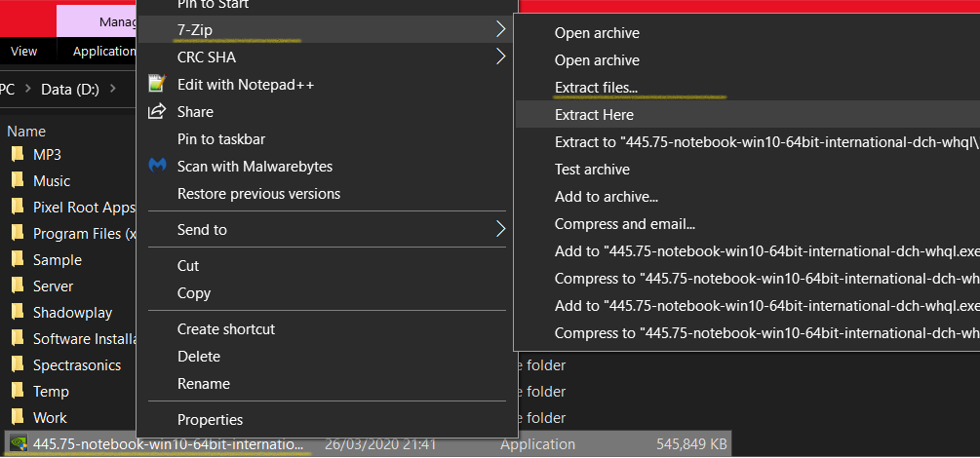Open the Send to entry
The width and height of the screenshot is (980, 458).
click(327, 229)
